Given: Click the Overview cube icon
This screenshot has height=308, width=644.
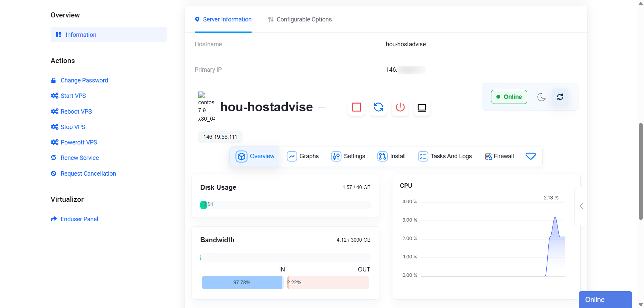Looking at the screenshot, I should coord(241,157).
